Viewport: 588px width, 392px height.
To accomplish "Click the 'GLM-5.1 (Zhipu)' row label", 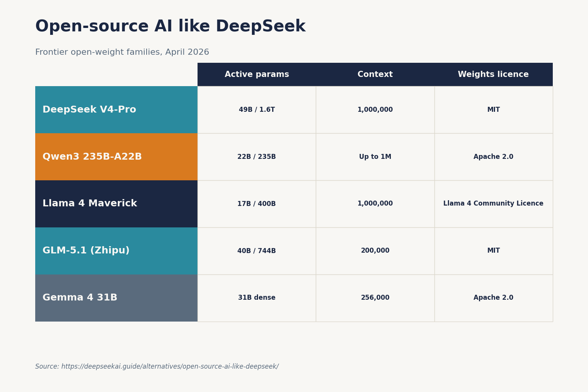I will (x=116, y=251).
